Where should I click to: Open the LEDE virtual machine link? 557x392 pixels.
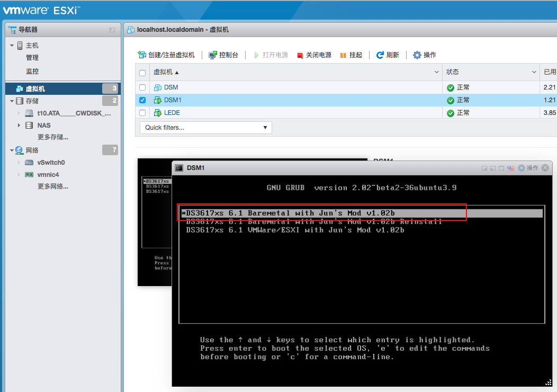click(x=172, y=113)
